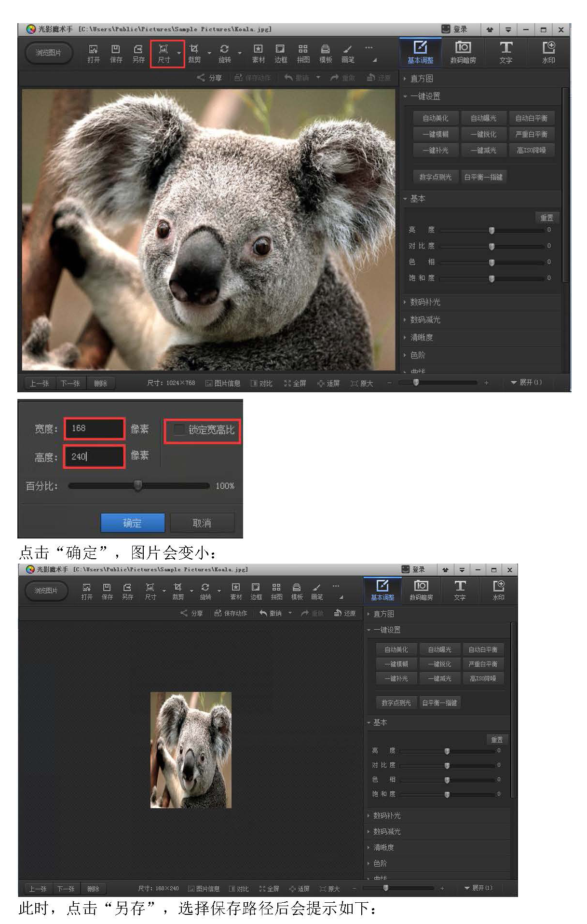Open the 裁剪 dropdown arrow in the 1024×768 window

(209, 53)
